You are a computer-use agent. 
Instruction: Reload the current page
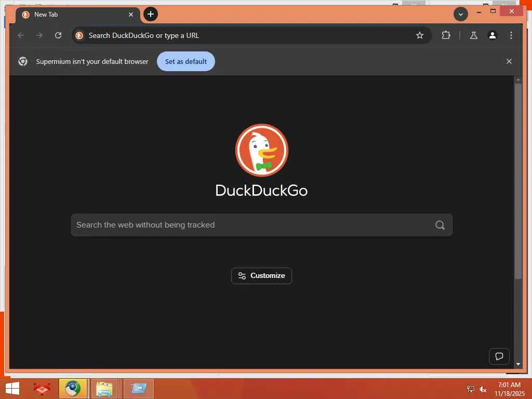58,35
